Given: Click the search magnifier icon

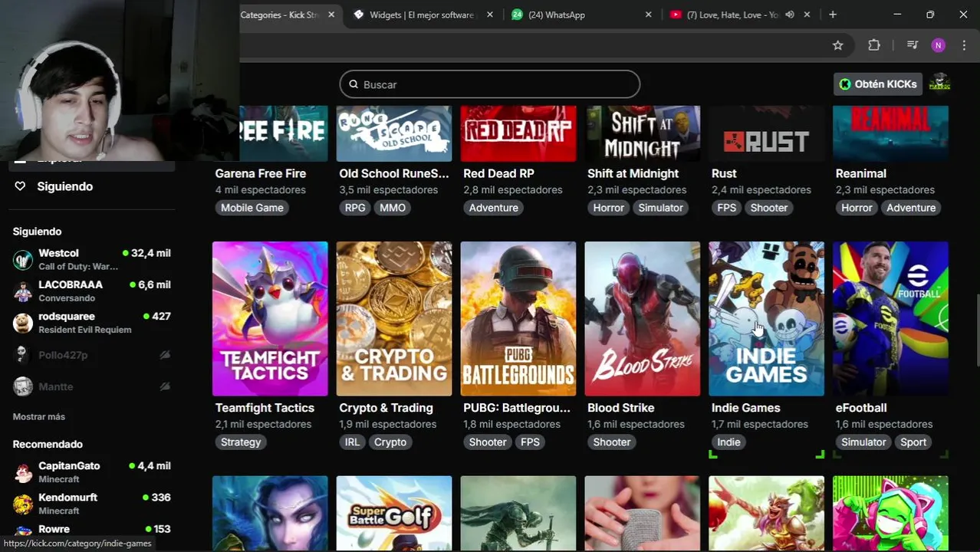Looking at the screenshot, I should pos(354,84).
